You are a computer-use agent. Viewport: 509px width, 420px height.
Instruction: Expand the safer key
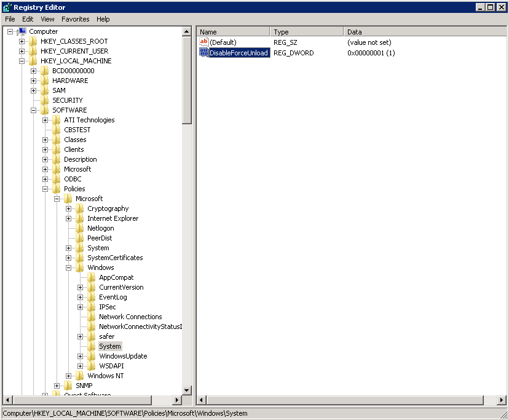pos(80,337)
